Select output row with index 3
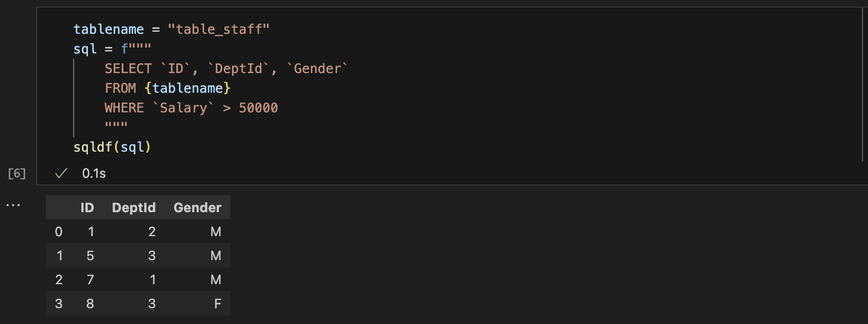Screen dimensions: 868x324 pos(138,304)
